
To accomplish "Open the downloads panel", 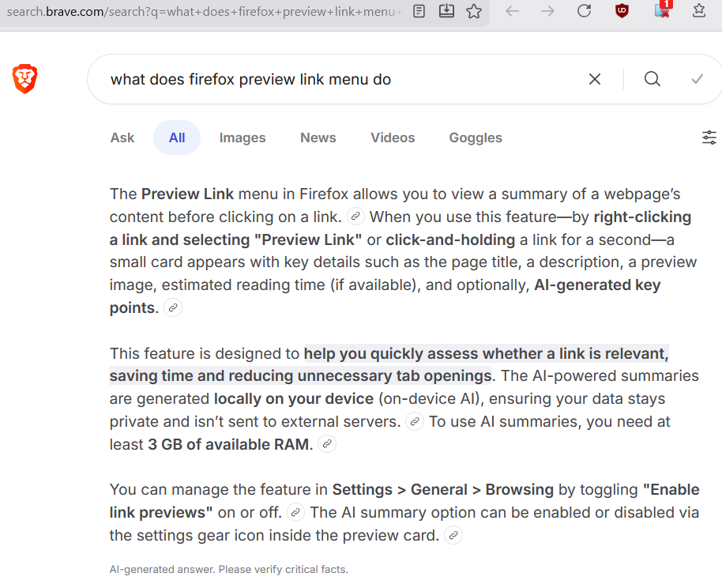I will 446,11.
